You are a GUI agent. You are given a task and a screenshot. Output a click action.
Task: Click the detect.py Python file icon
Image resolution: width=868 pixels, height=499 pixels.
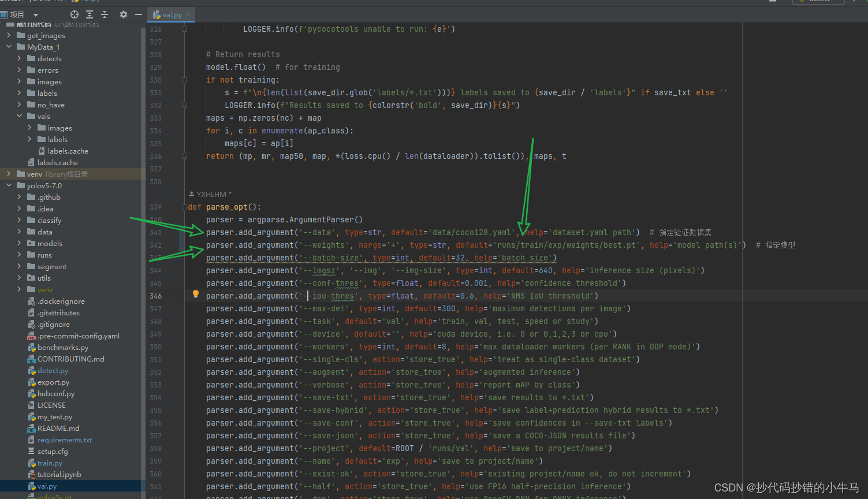point(32,370)
